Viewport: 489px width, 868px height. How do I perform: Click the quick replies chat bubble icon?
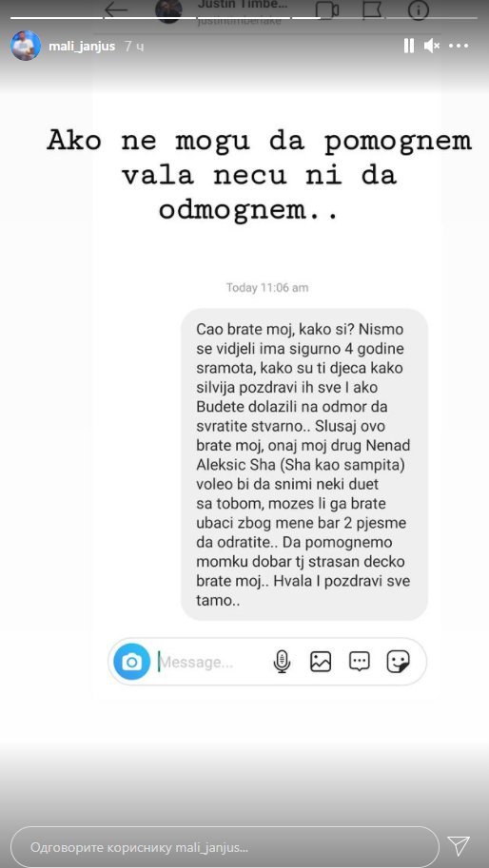[x=359, y=662]
